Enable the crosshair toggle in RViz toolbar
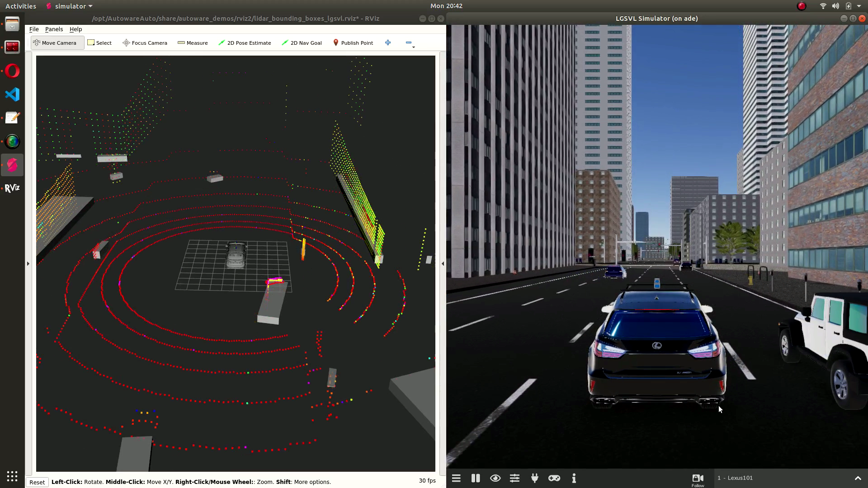 (387, 42)
